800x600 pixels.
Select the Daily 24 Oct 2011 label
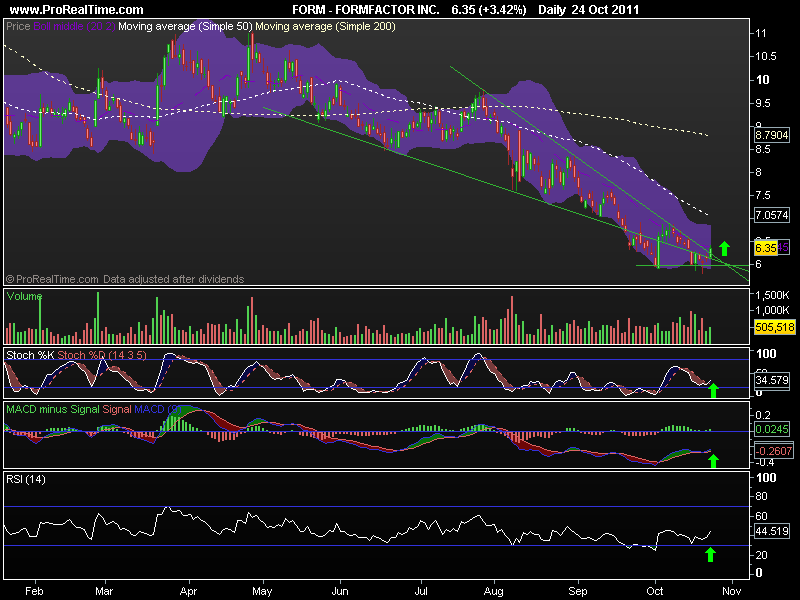click(x=588, y=10)
